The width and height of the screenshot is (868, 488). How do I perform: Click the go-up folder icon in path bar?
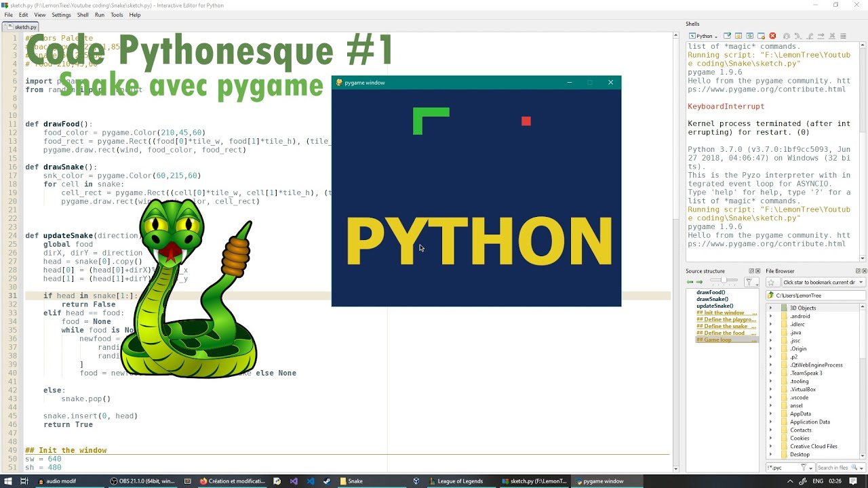coord(771,296)
